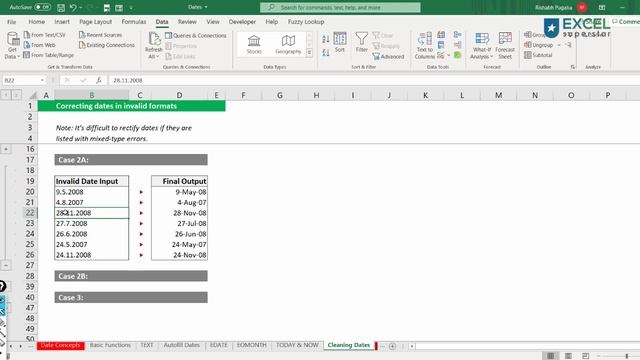
Task: Expand the Data Types gallery
Action: [x=309, y=53]
